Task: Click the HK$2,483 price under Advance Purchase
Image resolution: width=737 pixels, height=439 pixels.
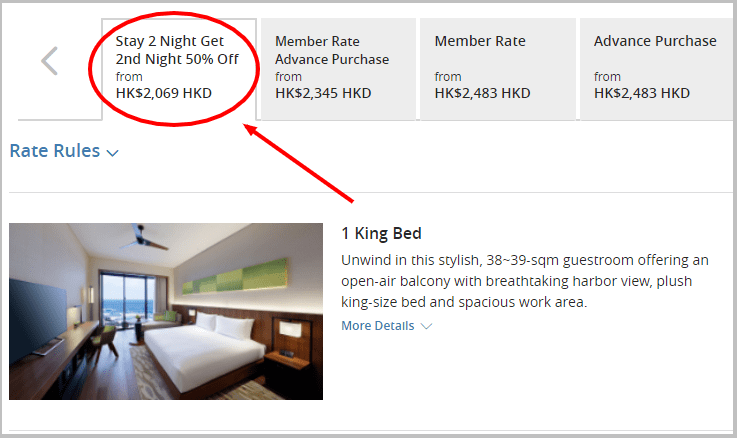Action: (642, 93)
